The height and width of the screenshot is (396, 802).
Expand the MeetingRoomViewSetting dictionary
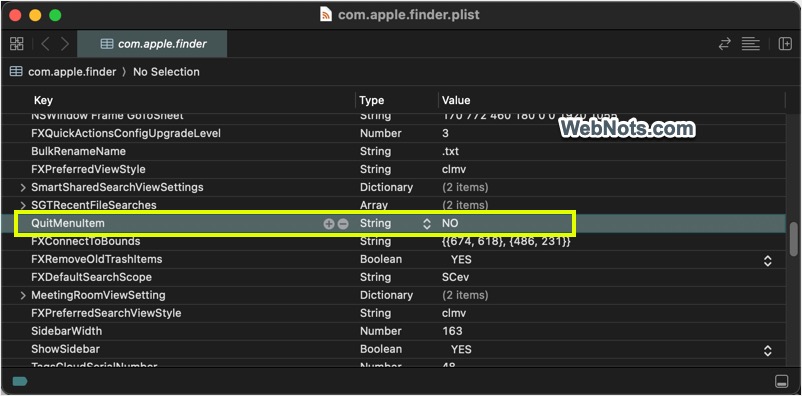click(x=23, y=296)
